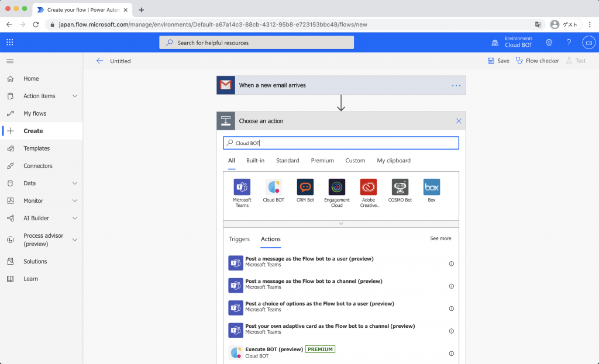599x364 pixels.
Task: Collapse the left navigation hamburger menu
Action: (10, 61)
